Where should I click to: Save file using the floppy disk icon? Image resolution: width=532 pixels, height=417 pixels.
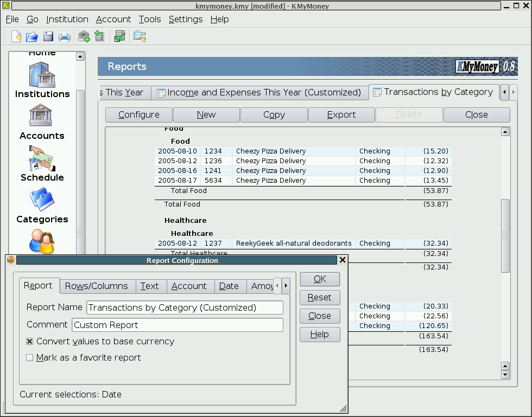(48, 36)
